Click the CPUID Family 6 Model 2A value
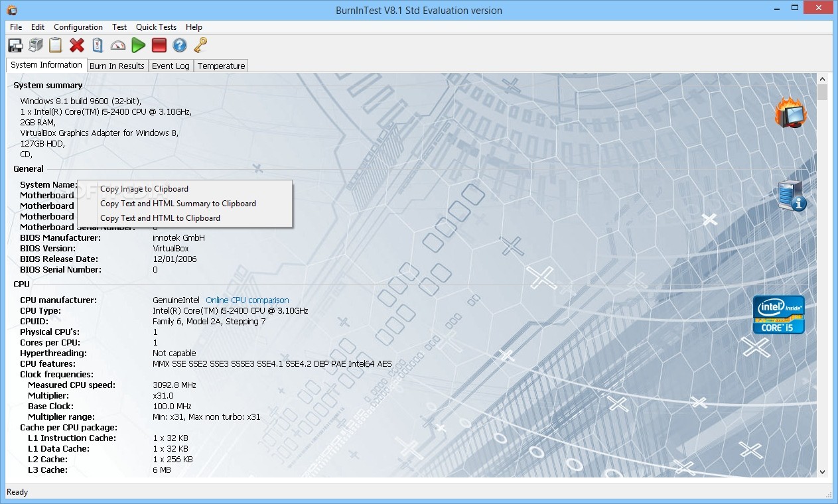The width and height of the screenshot is (838, 504). (x=209, y=322)
